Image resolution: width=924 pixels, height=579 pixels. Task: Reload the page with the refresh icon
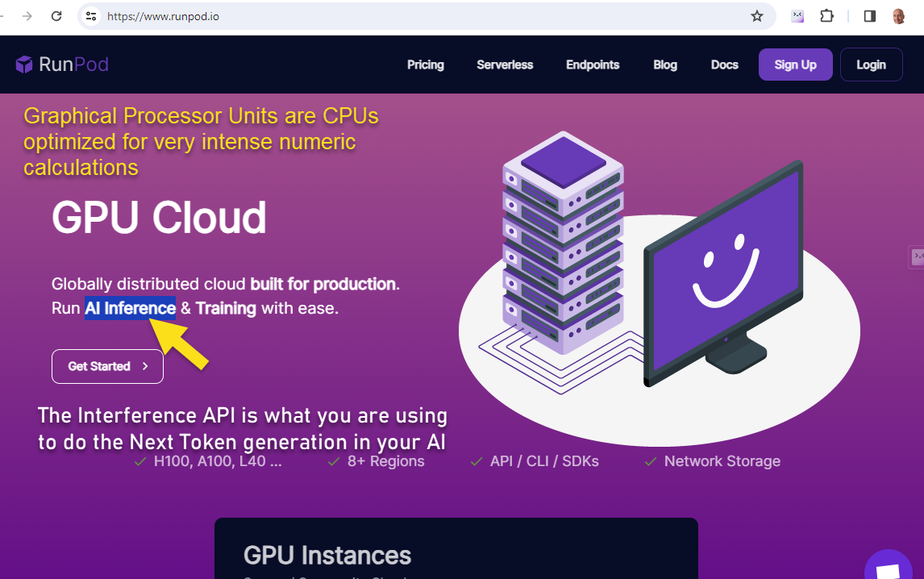pyautogui.click(x=56, y=16)
